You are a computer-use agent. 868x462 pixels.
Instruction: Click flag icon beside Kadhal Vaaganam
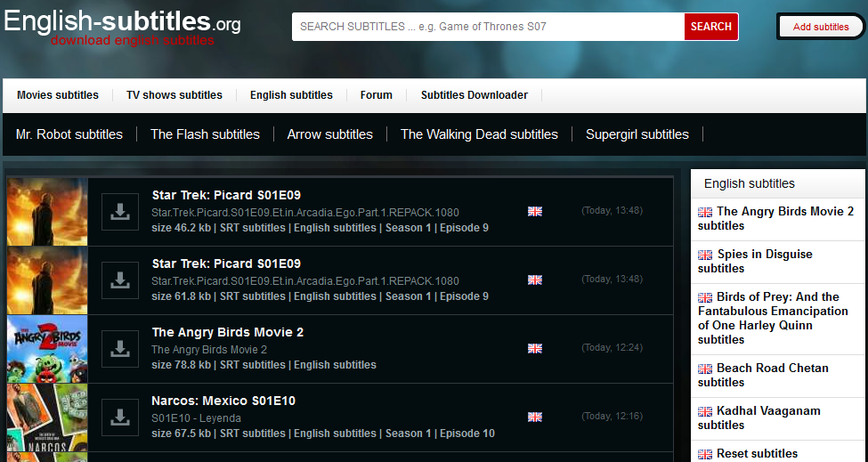pyautogui.click(x=705, y=411)
